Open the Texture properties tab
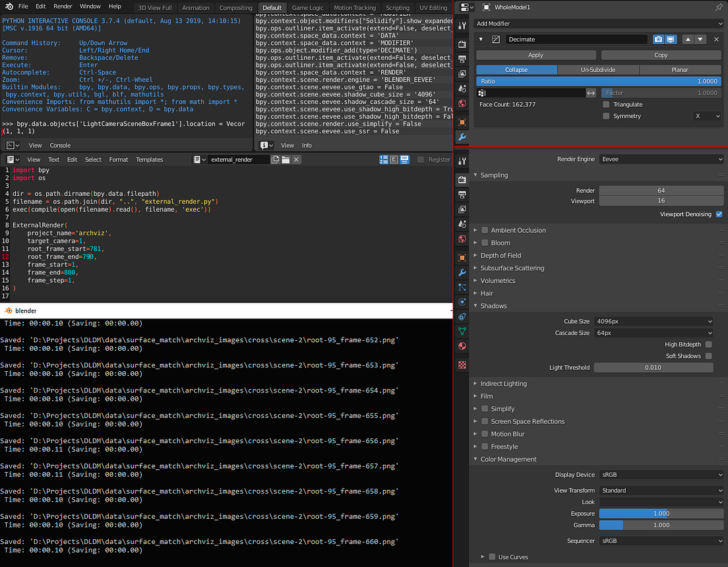This screenshot has height=567, width=728. 462,365
